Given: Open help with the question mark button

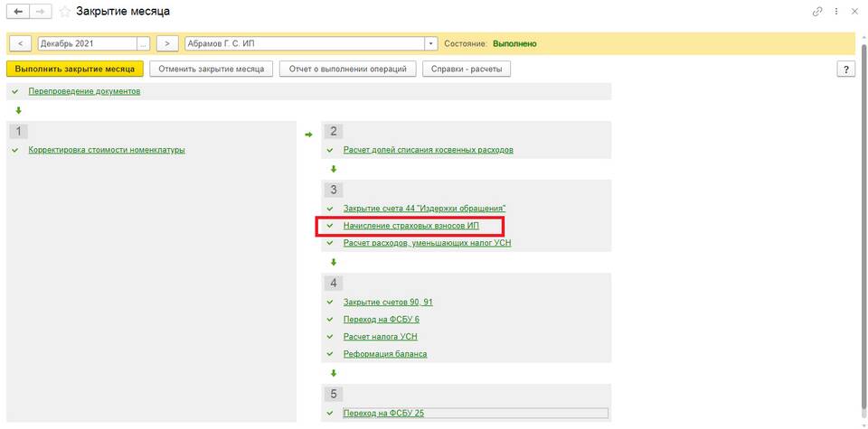Looking at the screenshot, I should click(x=846, y=69).
